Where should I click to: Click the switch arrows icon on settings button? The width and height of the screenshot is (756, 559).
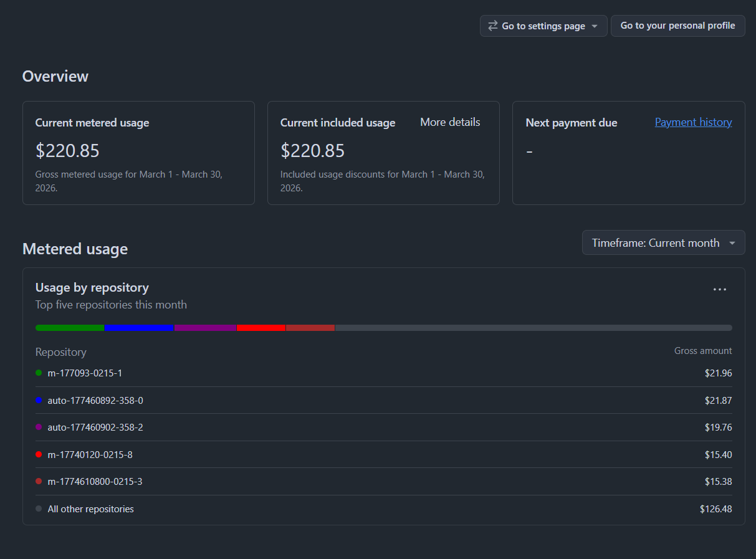coord(493,26)
